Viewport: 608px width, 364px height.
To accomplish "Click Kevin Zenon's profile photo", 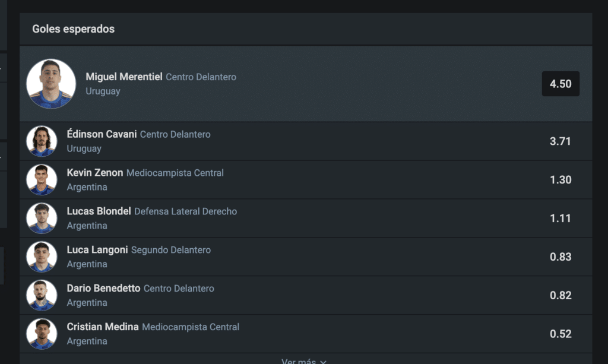I will click(x=41, y=179).
